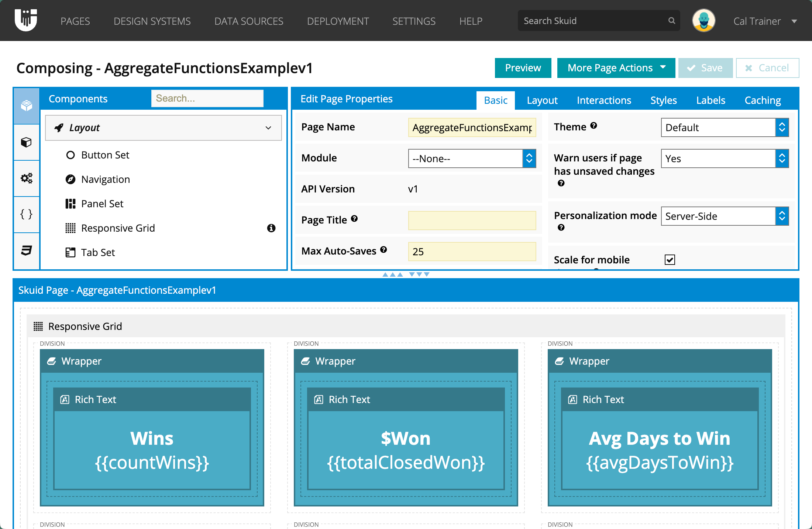This screenshot has width=812, height=529.
Task: Open the Warn users unsaved changes dropdown
Action: tap(725, 158)
